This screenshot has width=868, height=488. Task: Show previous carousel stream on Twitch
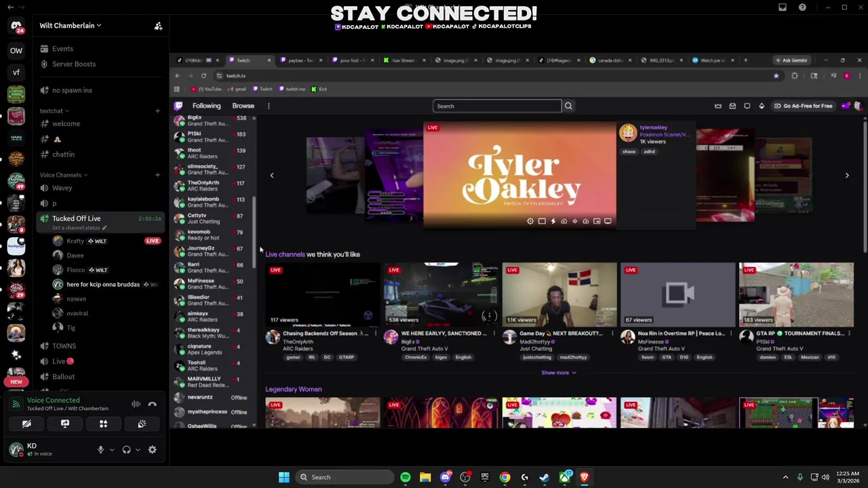point(272,176)
